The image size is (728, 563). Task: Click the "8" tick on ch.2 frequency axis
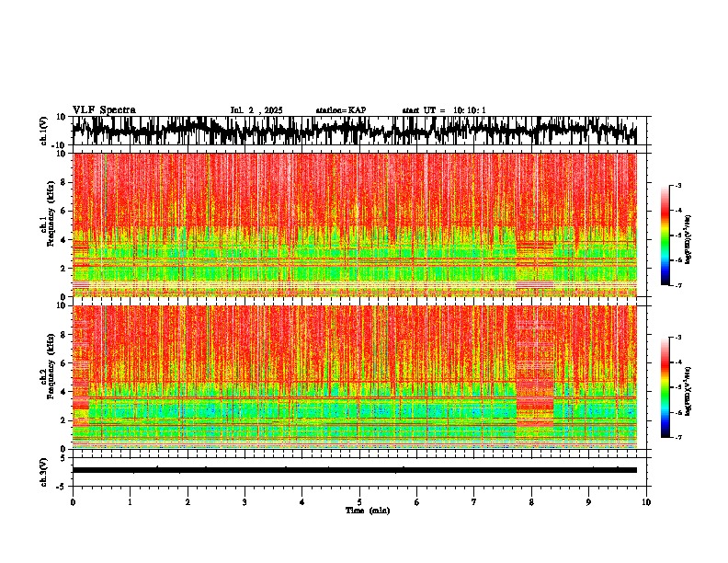click(x=64, y=335)
